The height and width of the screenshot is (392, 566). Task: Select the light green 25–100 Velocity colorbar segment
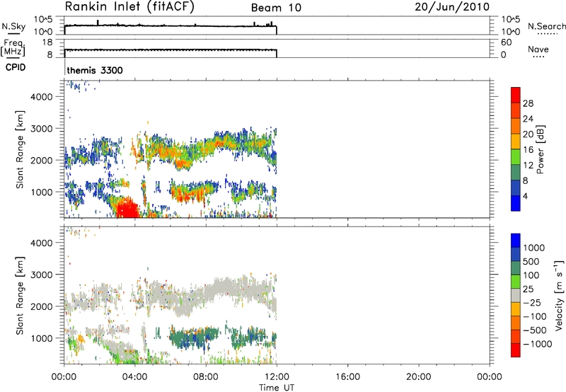[x=516, y=282]
